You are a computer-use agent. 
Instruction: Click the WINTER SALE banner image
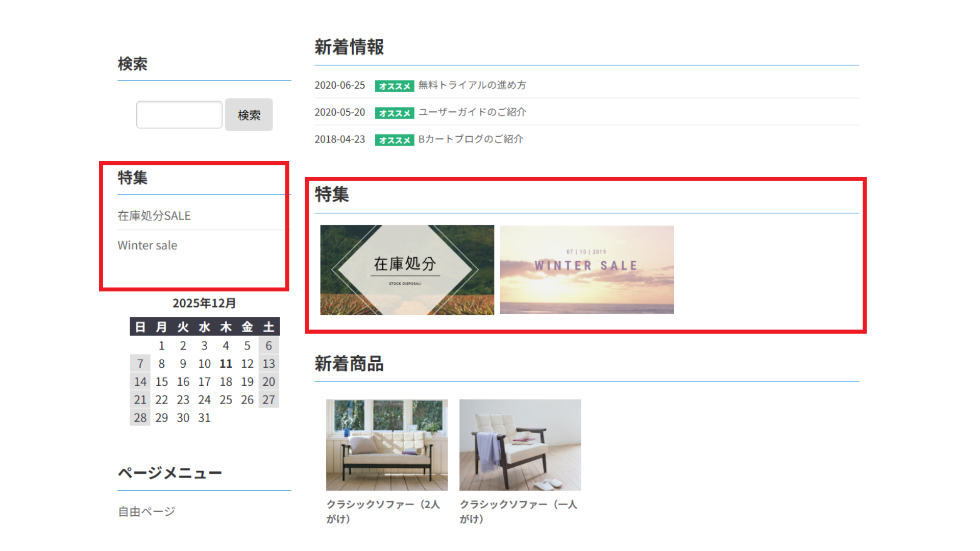click(x=586, y=270)
